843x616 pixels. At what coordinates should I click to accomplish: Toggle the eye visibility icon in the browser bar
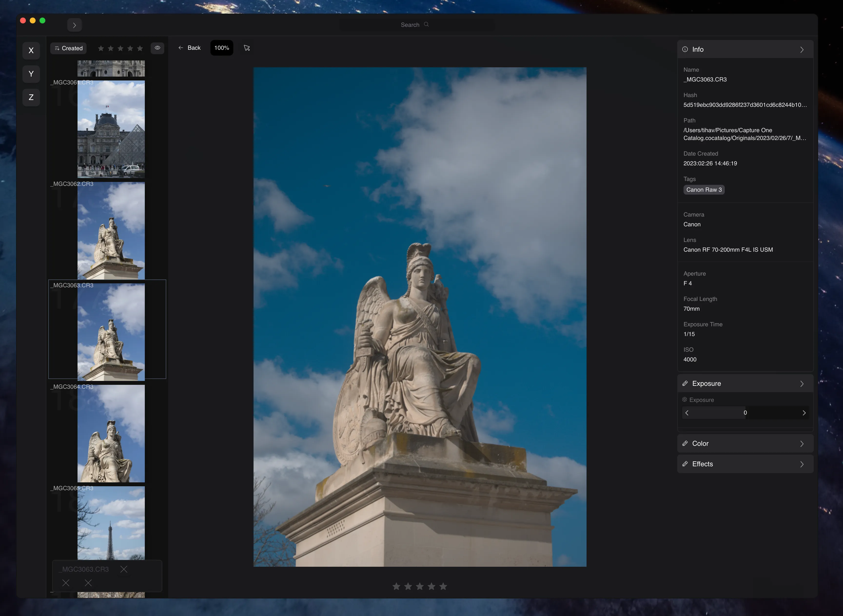click(157, 48)
